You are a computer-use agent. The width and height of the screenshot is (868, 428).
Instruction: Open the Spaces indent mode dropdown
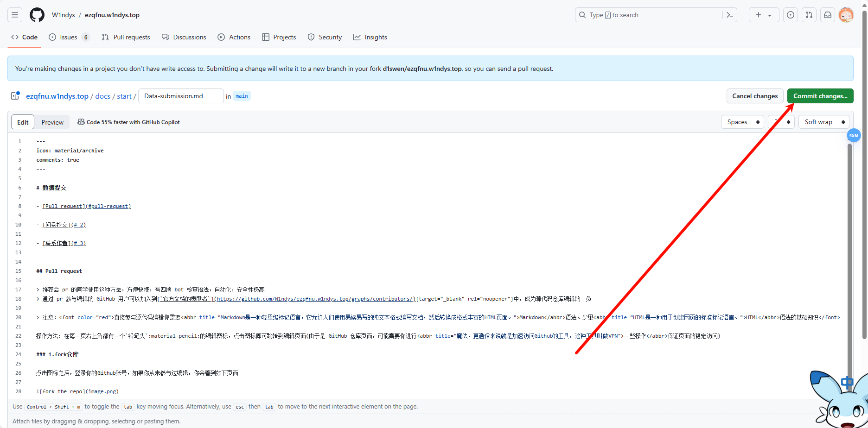coord(742,122)
